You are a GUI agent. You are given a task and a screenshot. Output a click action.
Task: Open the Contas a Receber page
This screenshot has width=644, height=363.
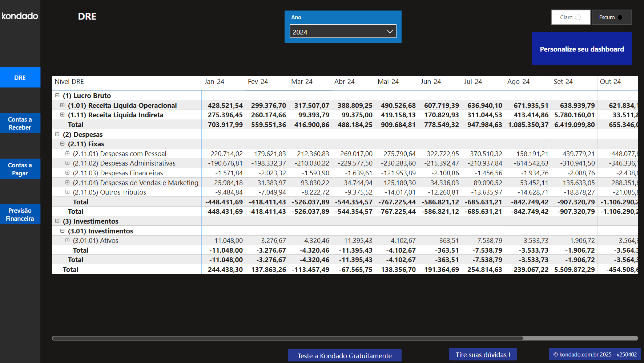point(20,123)
